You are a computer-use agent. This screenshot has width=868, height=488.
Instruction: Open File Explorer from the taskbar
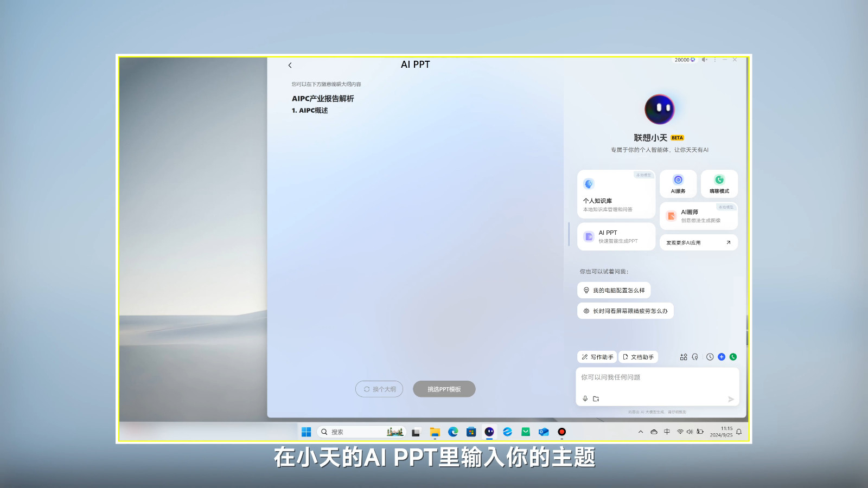(435, 432)
